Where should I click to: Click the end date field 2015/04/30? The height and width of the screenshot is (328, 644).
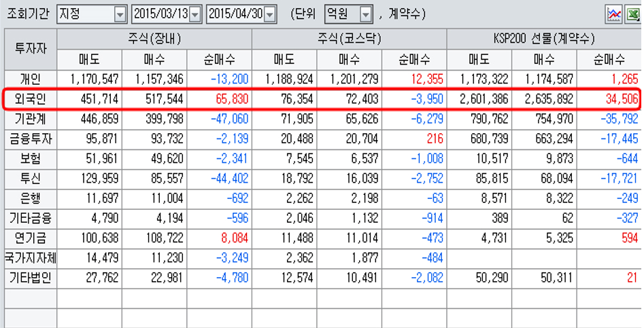pyautogui.click(x=234, y=14)
